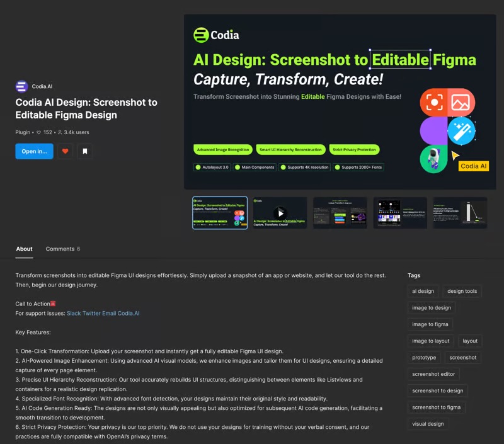The width and height of the screenshot is (504, 444).
Task: Like the plugin with the heart button
Action: click(x=66, y=151)
